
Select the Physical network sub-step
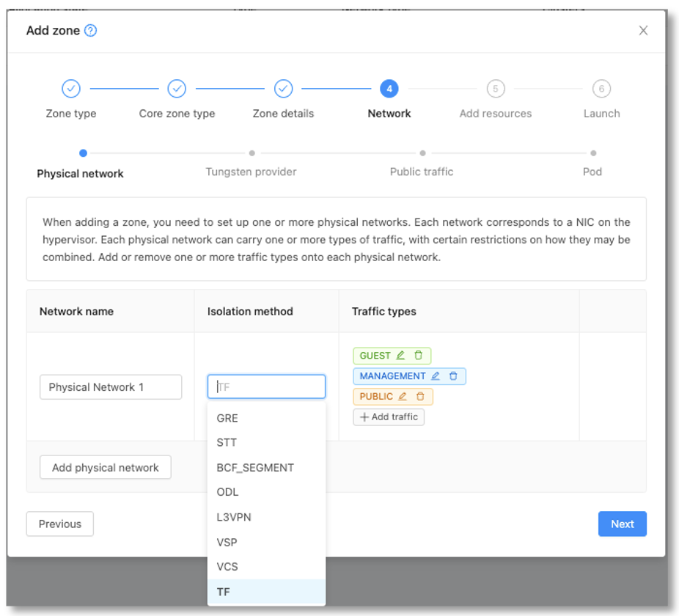tap(80, 173)
